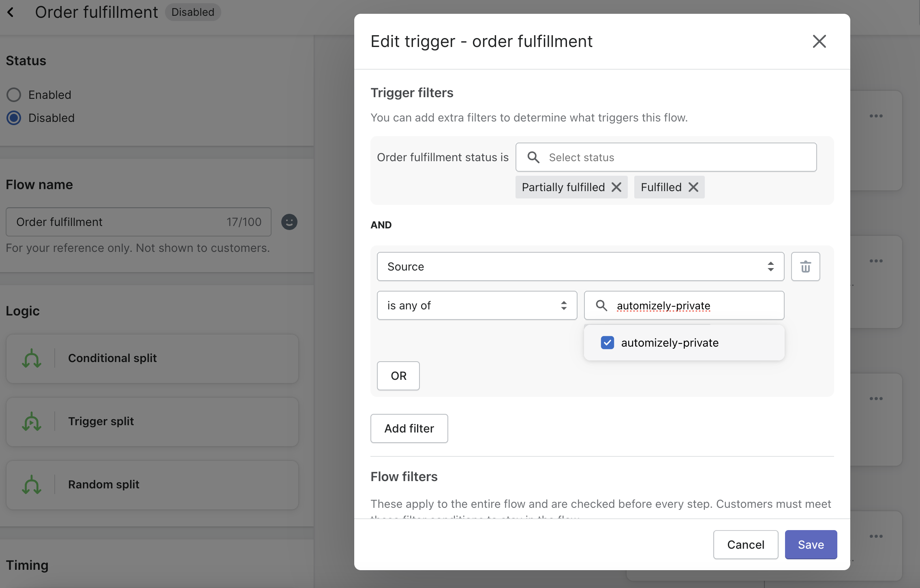Close the Edit trigger dialog
Screen dimensions: 920x588
click(819, 41)
